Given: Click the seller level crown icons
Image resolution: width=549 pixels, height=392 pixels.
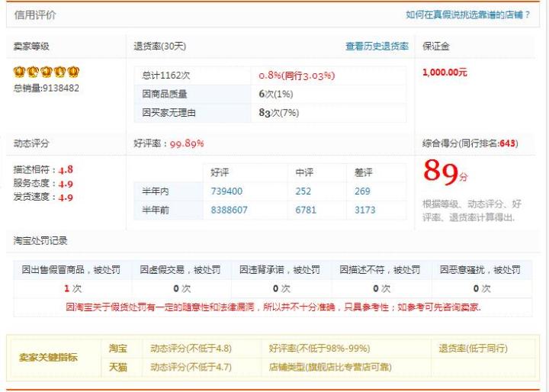Looking at the screenshot, I should (47, 72).
